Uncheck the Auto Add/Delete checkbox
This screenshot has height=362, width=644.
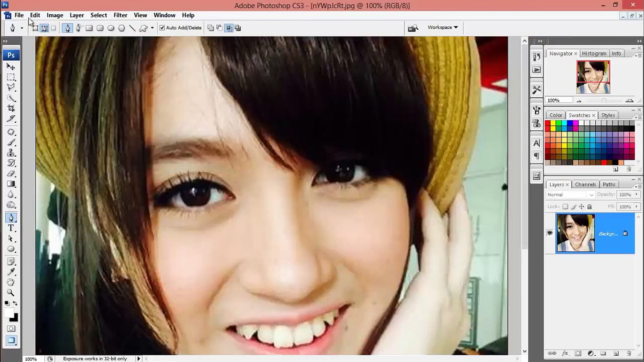pyautogui.click(x=162, y=28)
